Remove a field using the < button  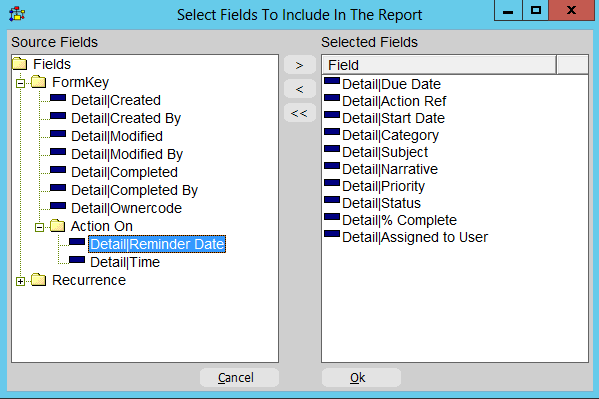[x=300, y=89]
